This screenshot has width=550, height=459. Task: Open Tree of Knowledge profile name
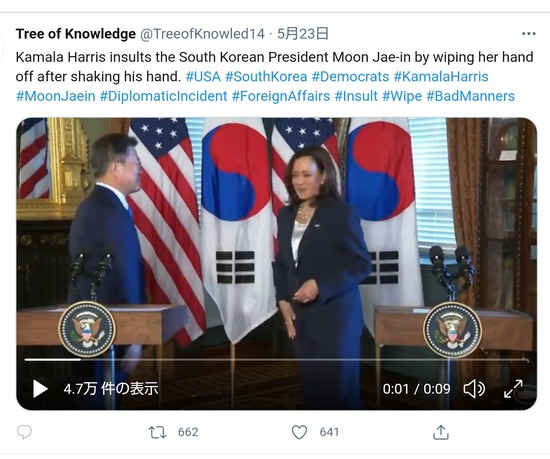tap(76, 34)
